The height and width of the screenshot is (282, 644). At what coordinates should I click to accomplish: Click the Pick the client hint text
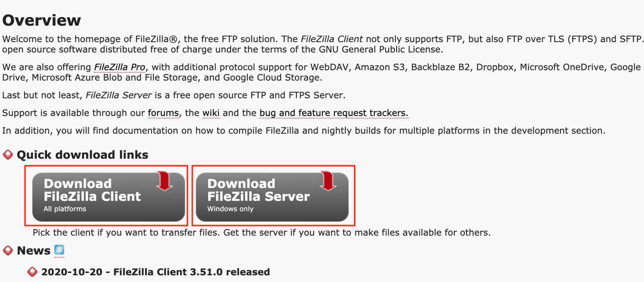tap(261, 233)
